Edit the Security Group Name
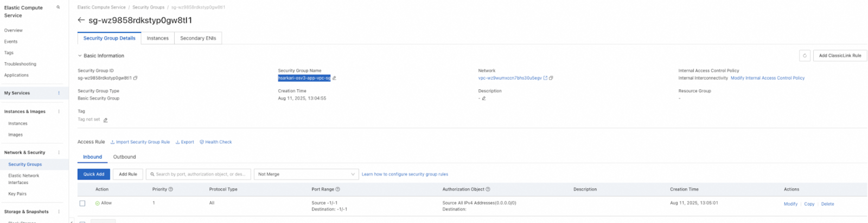Viewport: 868px width, 223px height. pyautogui.click(x=334, y=78)
